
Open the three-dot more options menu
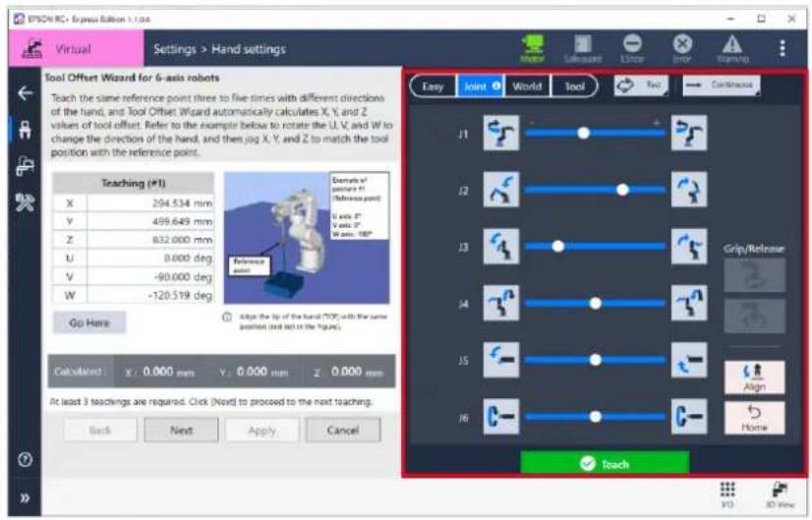click(x=783, y=48)
